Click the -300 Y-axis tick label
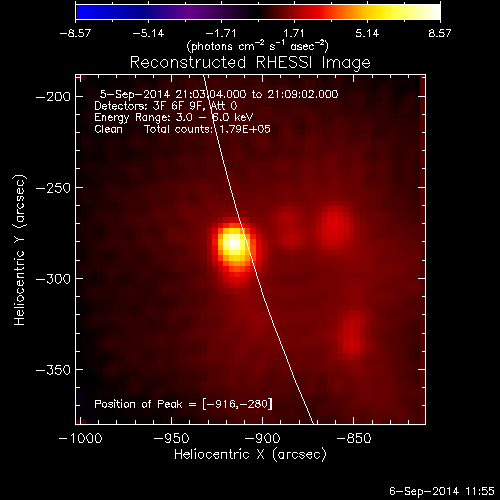The width and height of the screenshot is (500, 500). point(53,279)
